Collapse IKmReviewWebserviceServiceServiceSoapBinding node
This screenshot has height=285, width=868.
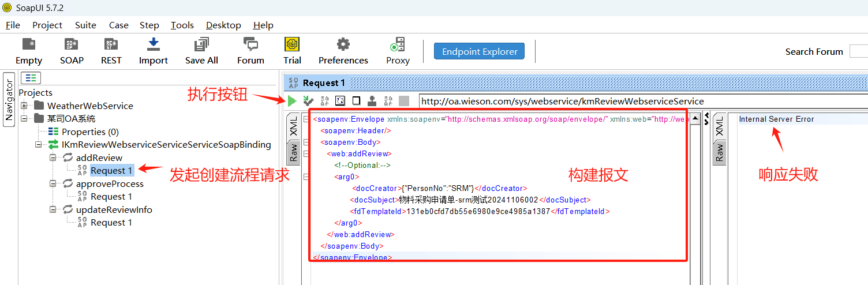[38, 145]
